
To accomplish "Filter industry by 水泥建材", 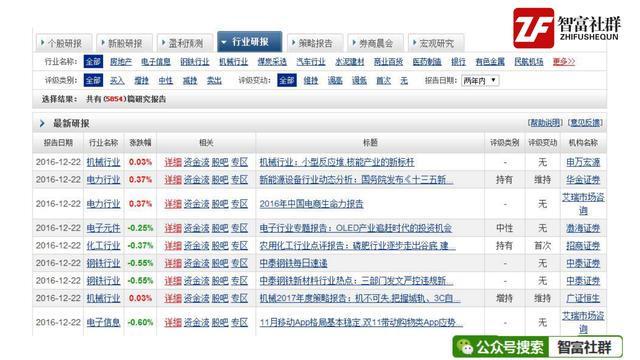I will click(x=350, y=62).
